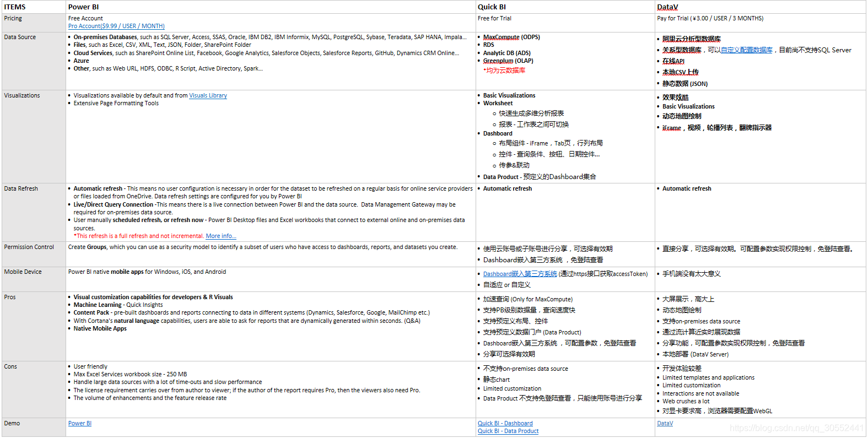The image size is (868, 438).
Task: Click the 本地CSV上传 bullet
Action: click(x=681, y=72)
